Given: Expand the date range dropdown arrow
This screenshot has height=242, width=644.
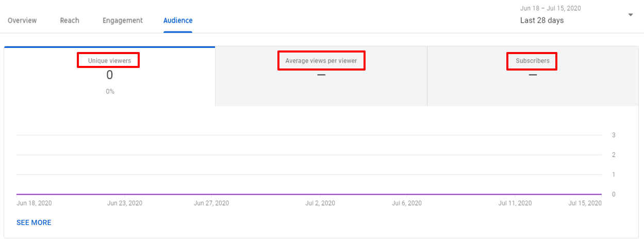Looking at the screenshot, I should (x=630, y=15).
